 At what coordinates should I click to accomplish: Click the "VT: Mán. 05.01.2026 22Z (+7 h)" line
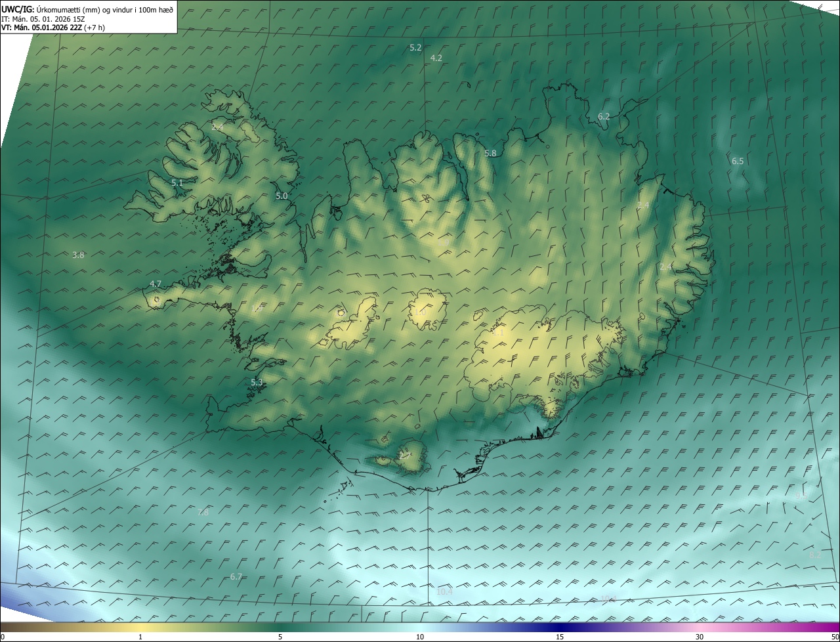coord(53,28)
